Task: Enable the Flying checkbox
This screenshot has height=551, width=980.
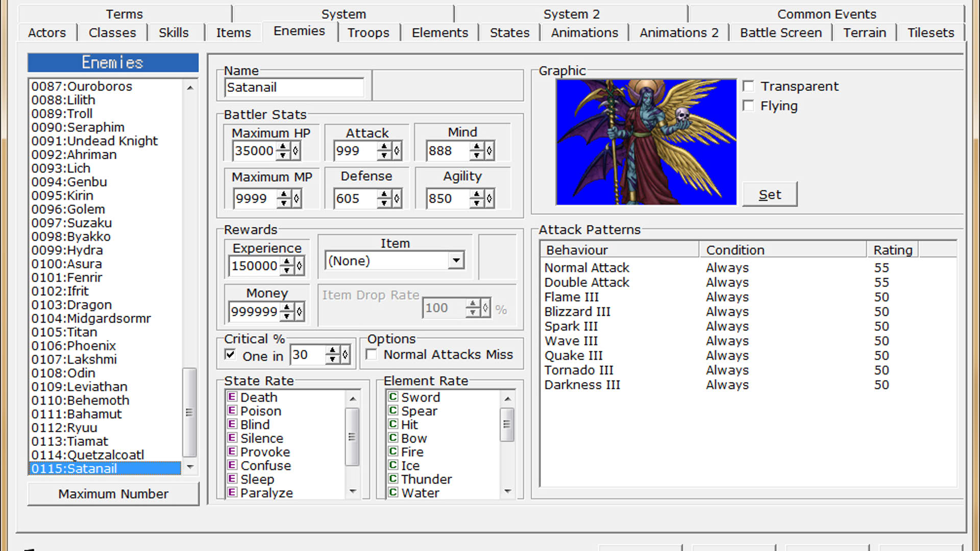Action: click(748, 106)
